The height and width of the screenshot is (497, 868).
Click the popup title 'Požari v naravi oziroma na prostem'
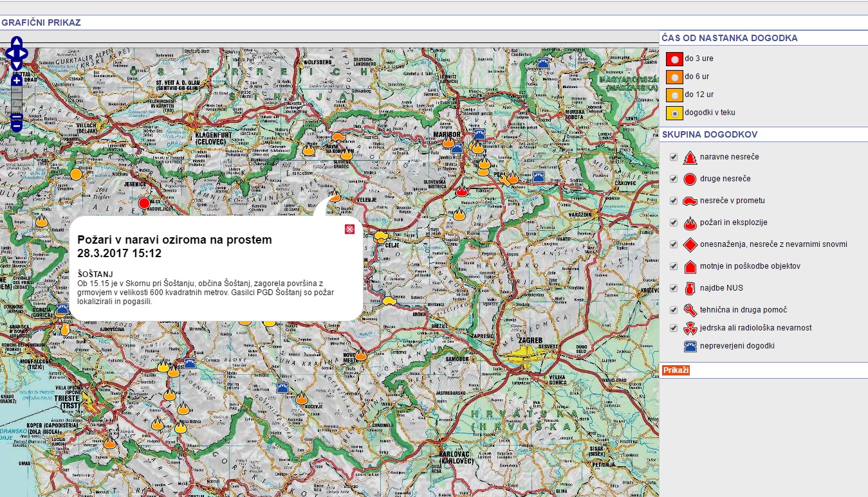click(x=174, y=240)
